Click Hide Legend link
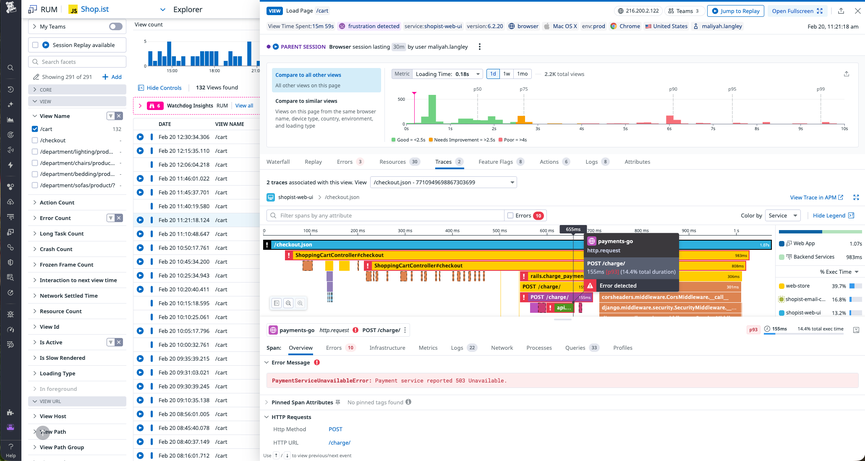The image size is (865, 461). pyautogui.click(x=834, y=216)
